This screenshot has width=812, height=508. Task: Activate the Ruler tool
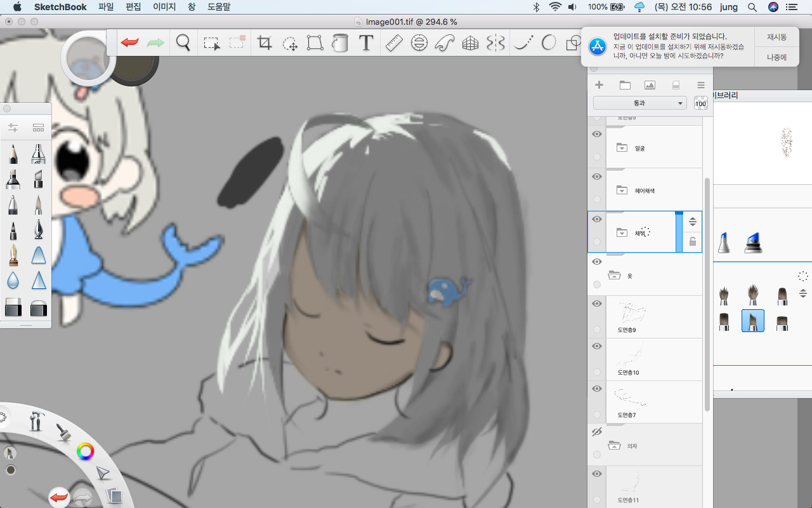(394, 43)
